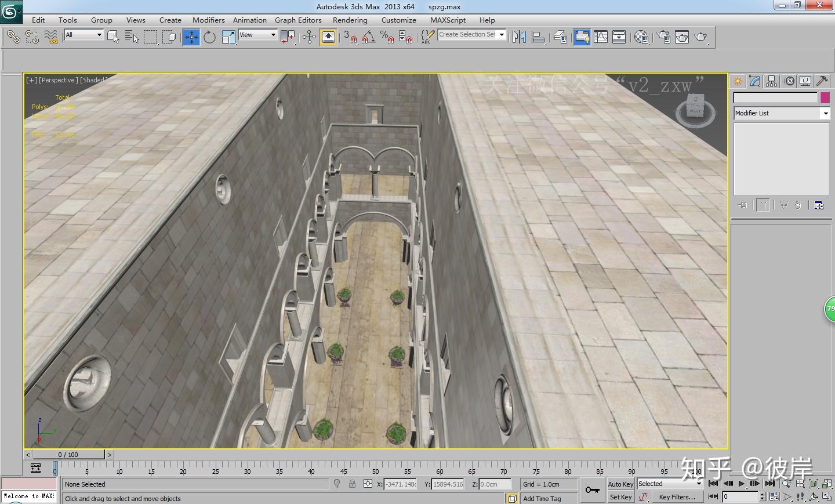The height and width of the screenshot is (504, 835).
Task: Open the Material Editor
Action: (x=641, y=37)
